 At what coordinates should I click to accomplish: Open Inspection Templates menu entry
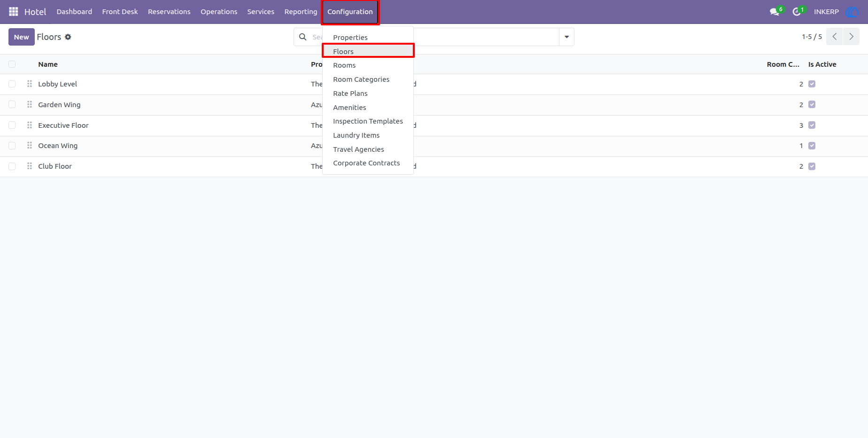(x=368, y=121)
